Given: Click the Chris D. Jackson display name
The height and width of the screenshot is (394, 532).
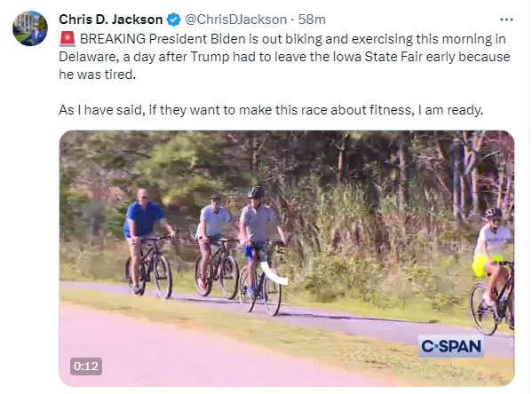Looking at the screenshot, I should tap(111, 20).
